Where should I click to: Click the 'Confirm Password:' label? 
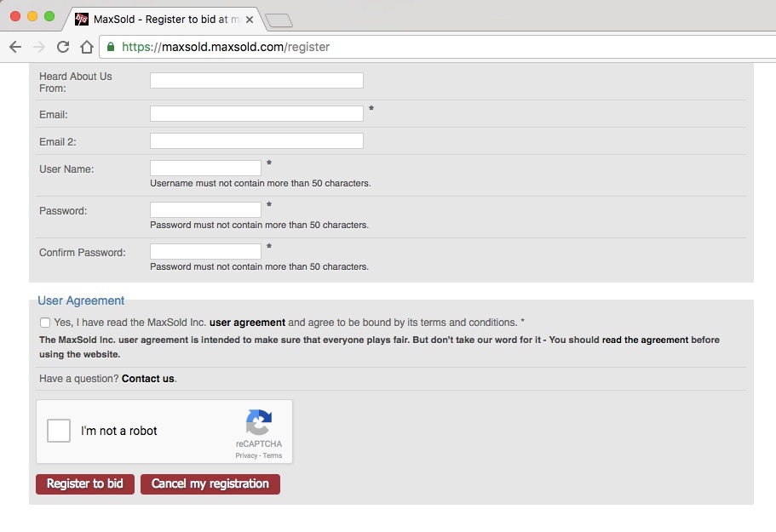point(82,253)
